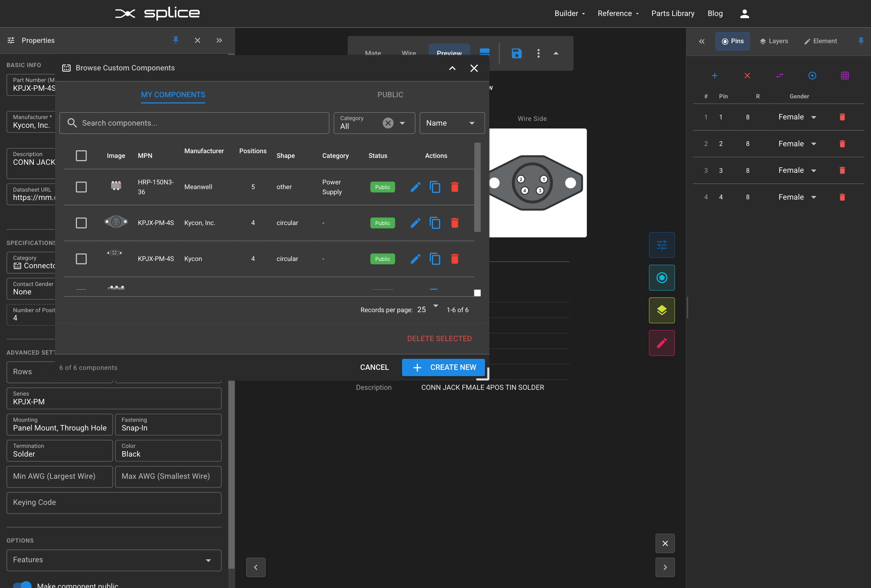
Task: Select the pencil edit tool on the canvas sidebar
Action: click(662, 343)
